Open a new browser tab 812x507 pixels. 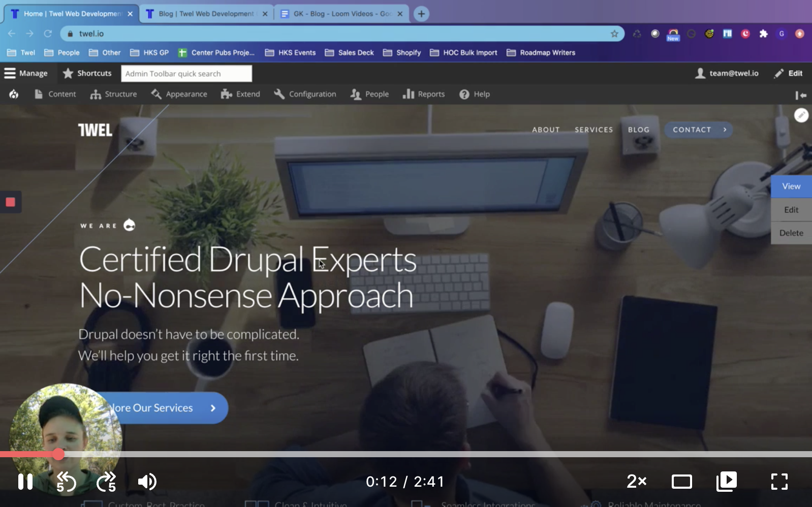pos(421,14)
